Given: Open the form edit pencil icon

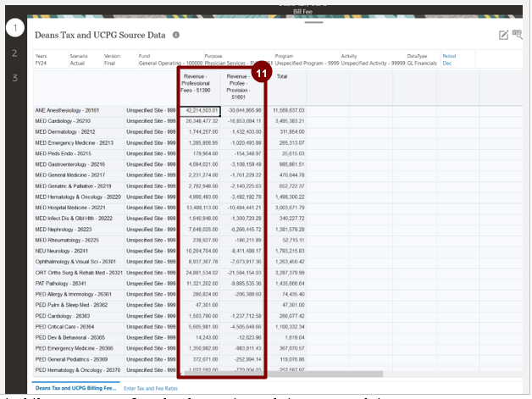Looking at the screenshot, I should tap(503, 35).
